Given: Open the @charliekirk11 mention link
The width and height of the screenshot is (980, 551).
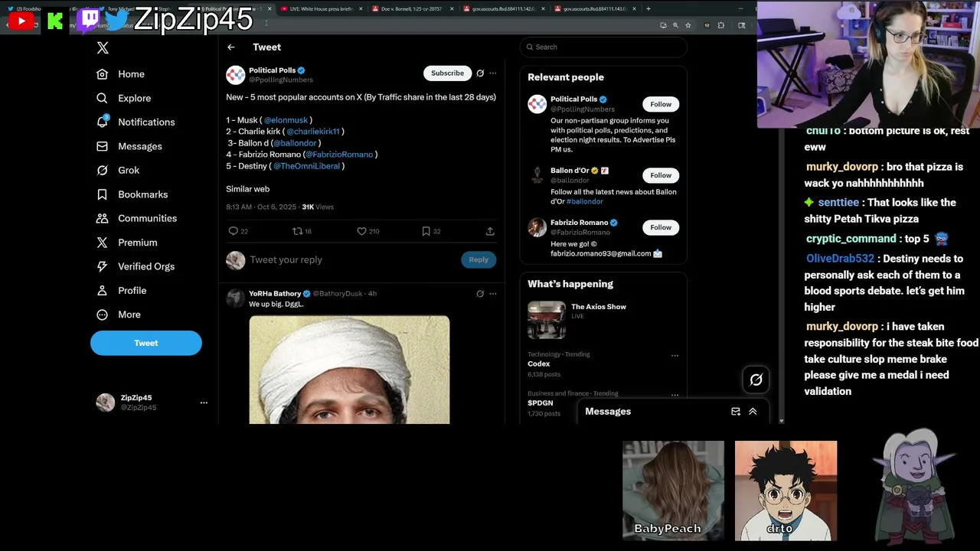Looking at the screenshot, I should (x=312, y=132).
